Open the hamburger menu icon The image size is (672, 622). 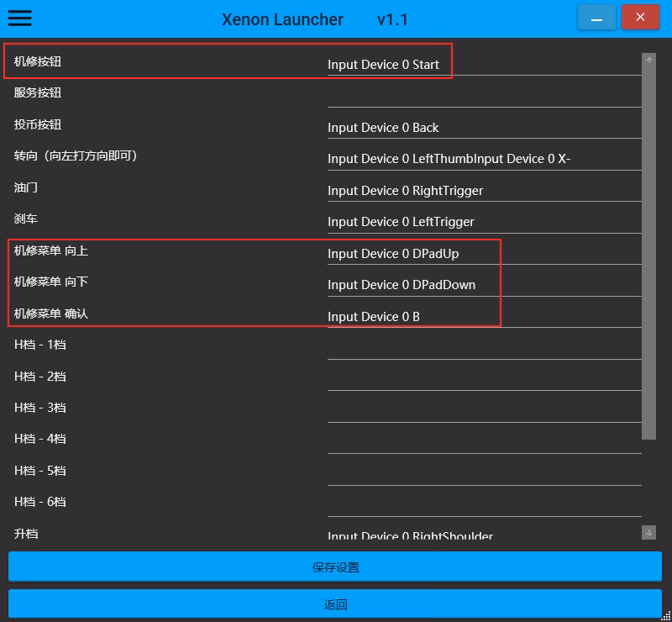coord(19,18)
